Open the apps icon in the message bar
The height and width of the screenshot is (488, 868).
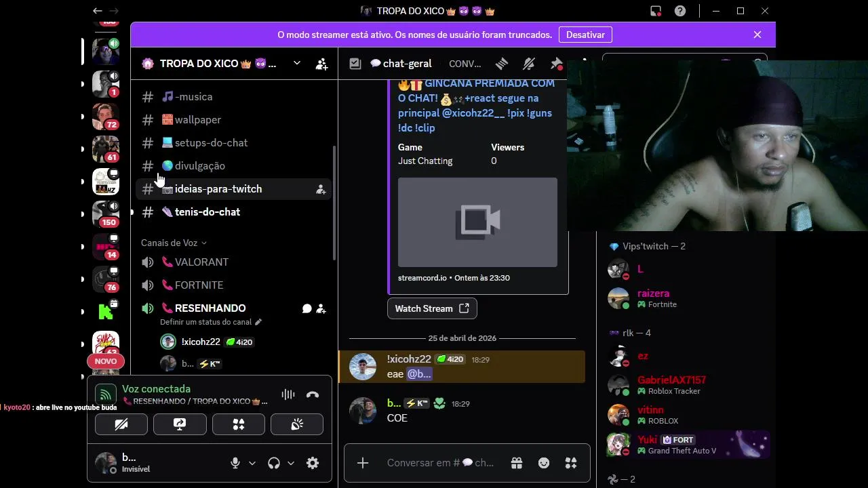571,463
